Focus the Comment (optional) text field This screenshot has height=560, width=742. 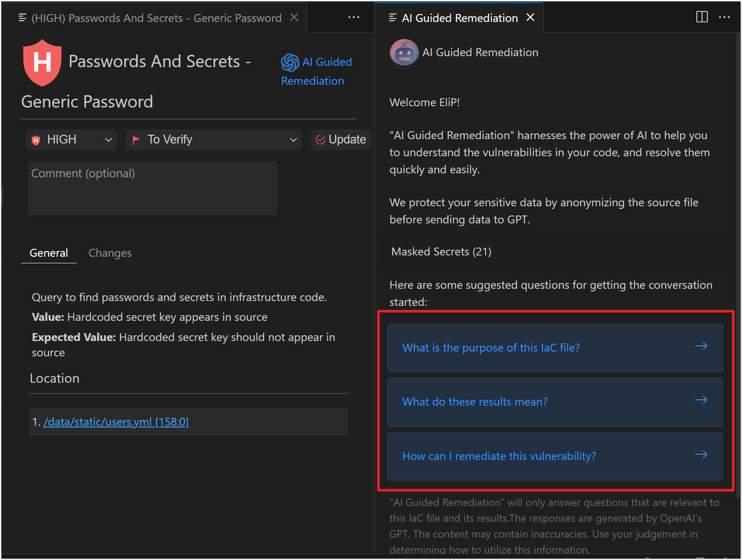click(153, 188)
